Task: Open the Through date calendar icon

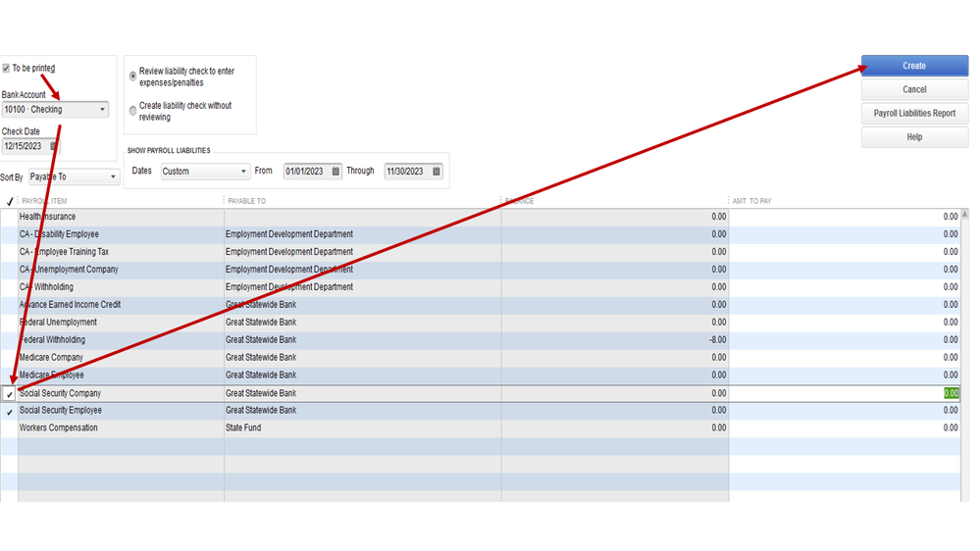Action: 437,172
